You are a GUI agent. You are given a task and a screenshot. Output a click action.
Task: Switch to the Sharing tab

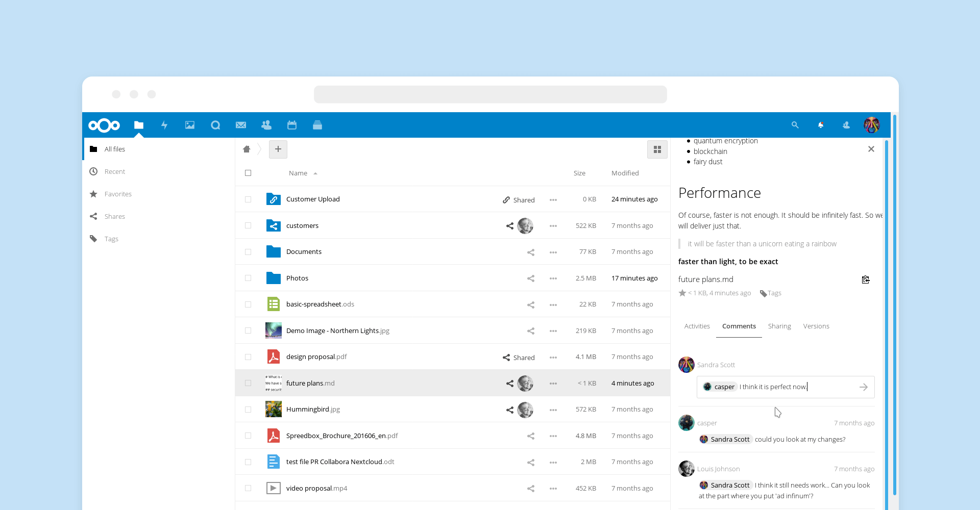[779, 326]
